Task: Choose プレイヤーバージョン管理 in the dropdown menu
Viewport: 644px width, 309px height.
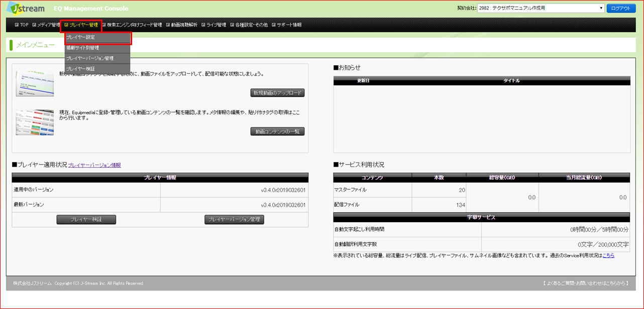Action: tap(97, 58)
